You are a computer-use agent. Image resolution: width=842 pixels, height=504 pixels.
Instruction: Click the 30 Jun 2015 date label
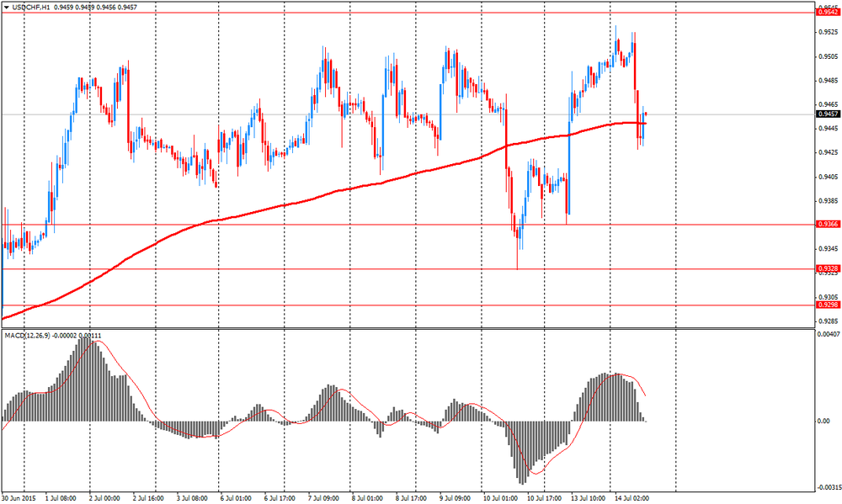pos(19,498)
